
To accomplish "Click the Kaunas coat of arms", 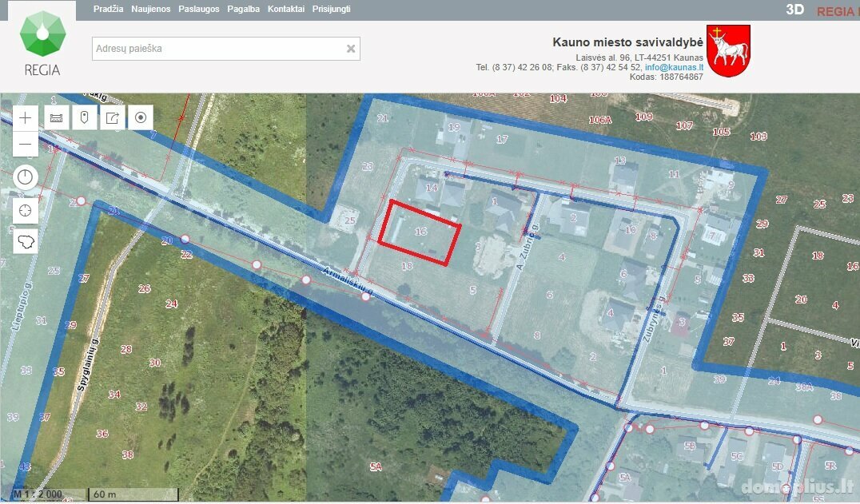I will [728, 51].
